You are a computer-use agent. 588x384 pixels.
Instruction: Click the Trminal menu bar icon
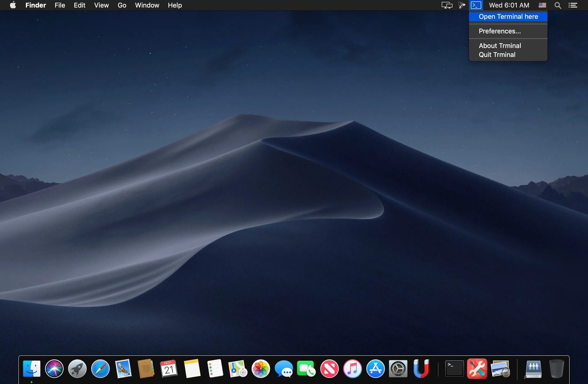pos(476,5)
